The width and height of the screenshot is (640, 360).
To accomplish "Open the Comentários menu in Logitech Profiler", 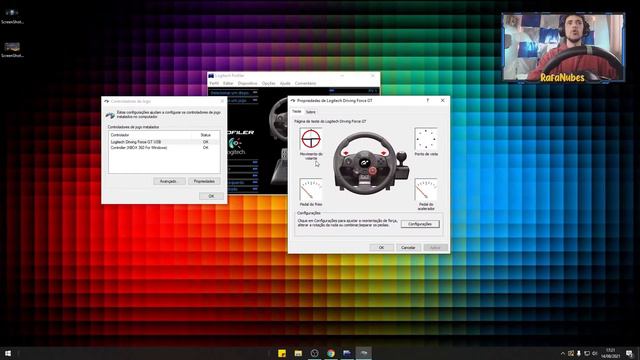I will 305,83.
